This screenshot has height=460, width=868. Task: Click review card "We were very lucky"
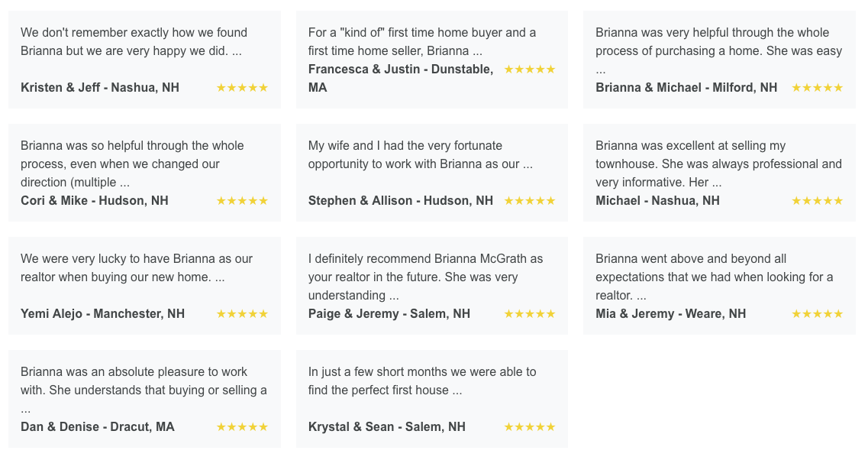(144, 286)
